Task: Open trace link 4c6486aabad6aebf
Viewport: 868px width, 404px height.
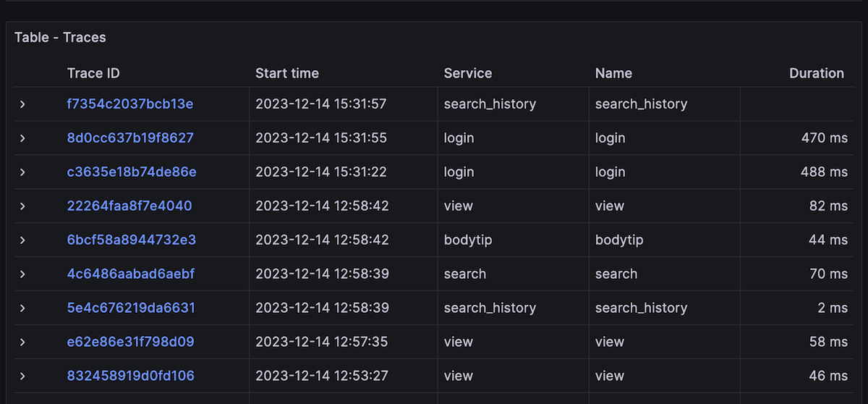Action: pyautogui.click(x=130, y=274)
